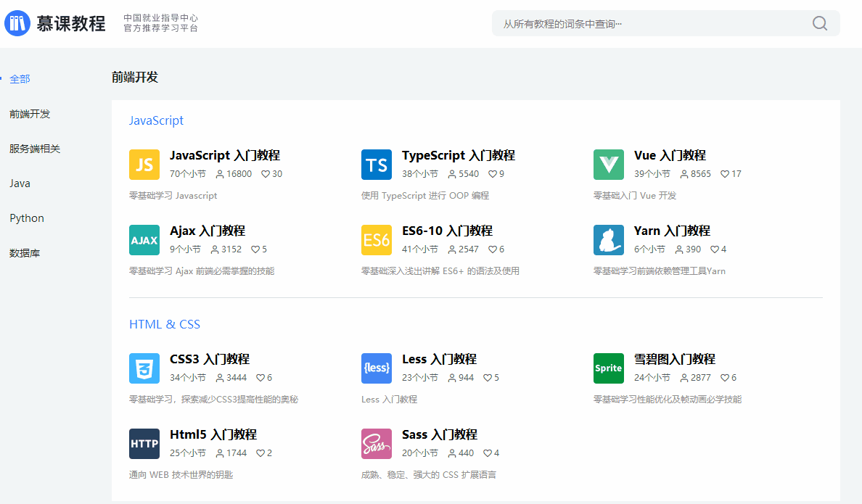The height and width of the screenshot is (504, 862).
Task: Select 数据库 in the sidebar
Action: coord(25,253)
